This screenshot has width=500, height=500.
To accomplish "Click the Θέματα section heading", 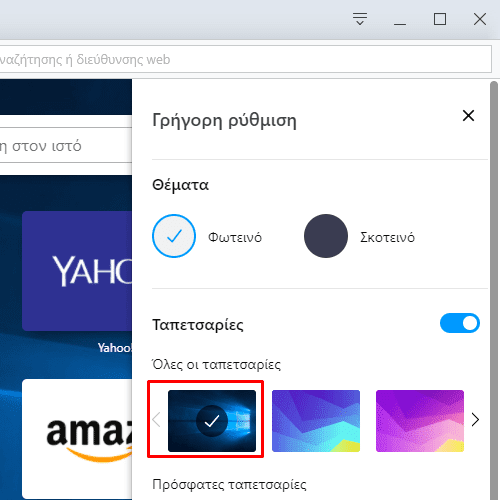I will pyautogui.click(x=180, y=185).
